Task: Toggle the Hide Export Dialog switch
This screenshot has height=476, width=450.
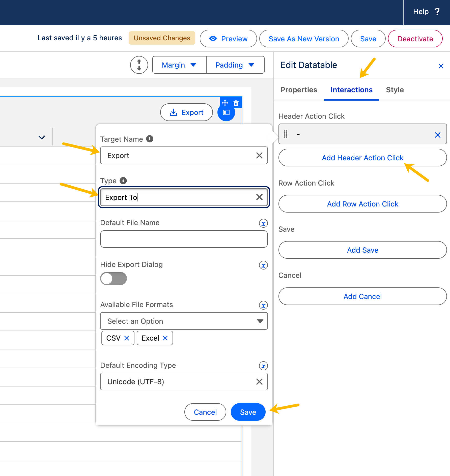Action: (x=114, y=279)
